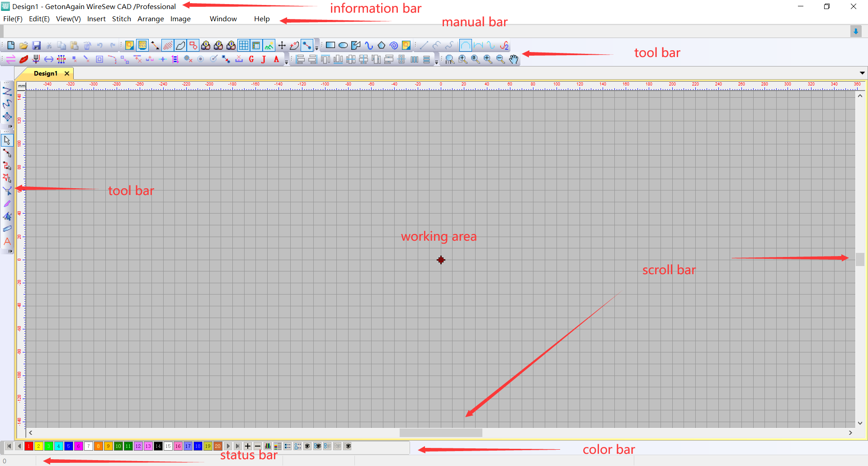Open an existing file with folder icon

[24, 45]
